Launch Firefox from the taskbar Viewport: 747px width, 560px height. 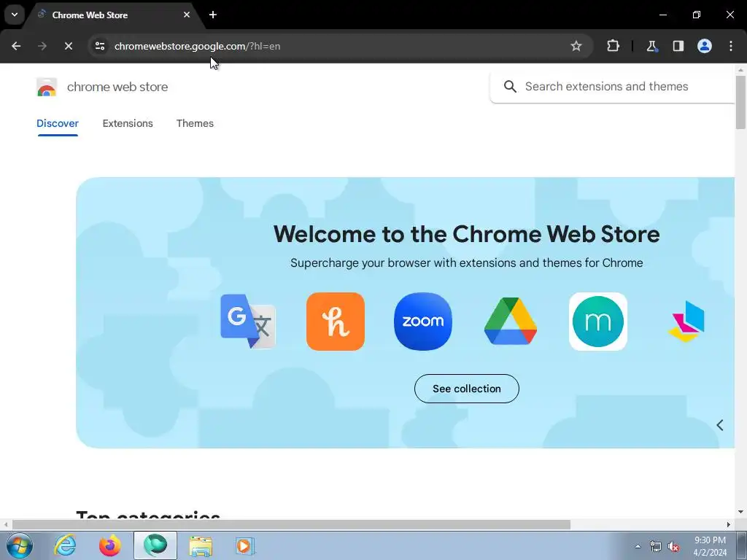tap(109, 545)
